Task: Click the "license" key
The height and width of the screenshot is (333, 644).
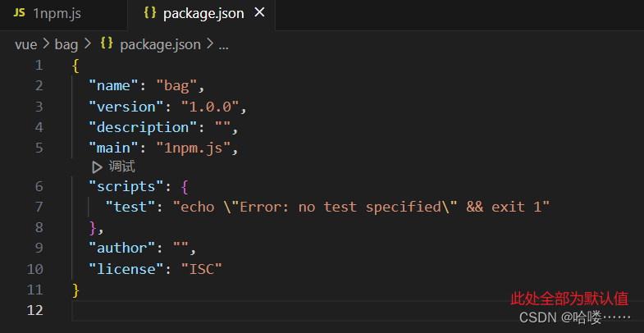Action: (x=126, y=269)
